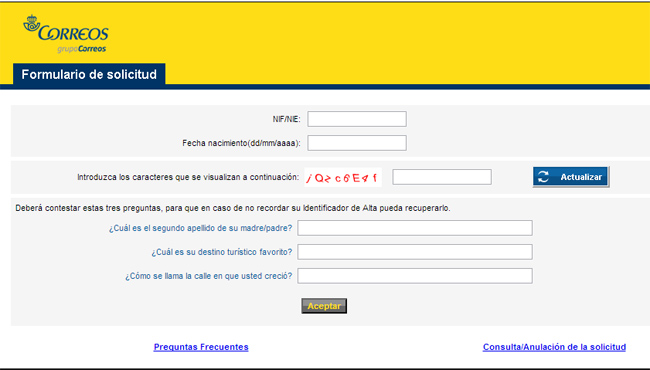
Task: Click the Fecha nacimiento(dd/mm/aaaa) label
Action: coord(241,143)
